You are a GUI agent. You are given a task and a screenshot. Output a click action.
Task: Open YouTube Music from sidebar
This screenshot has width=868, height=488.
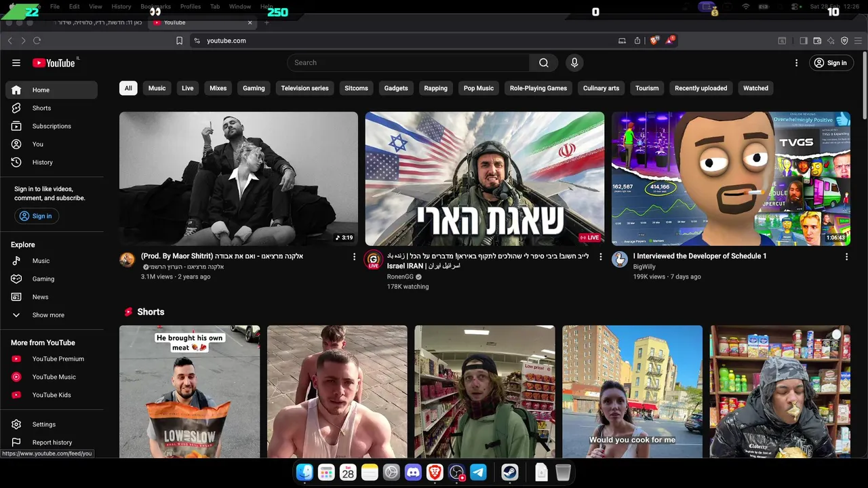52,377
